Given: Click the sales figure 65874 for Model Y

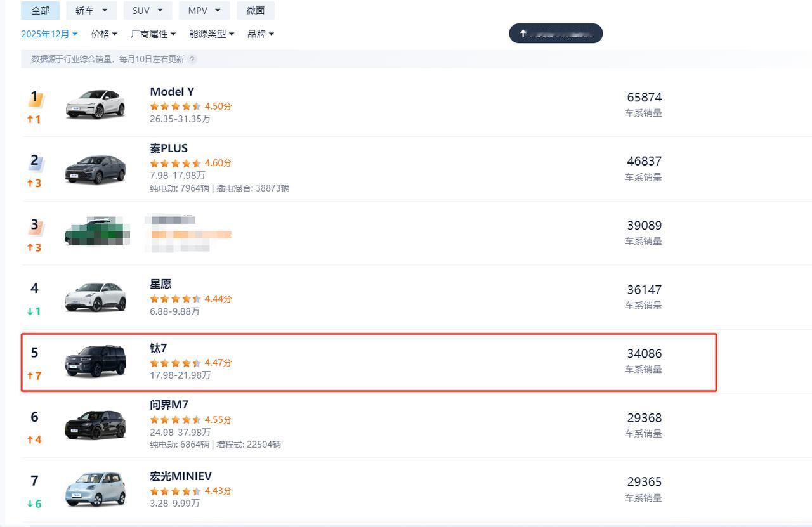Looking at the screenshot, I should (x=643, y=97).
